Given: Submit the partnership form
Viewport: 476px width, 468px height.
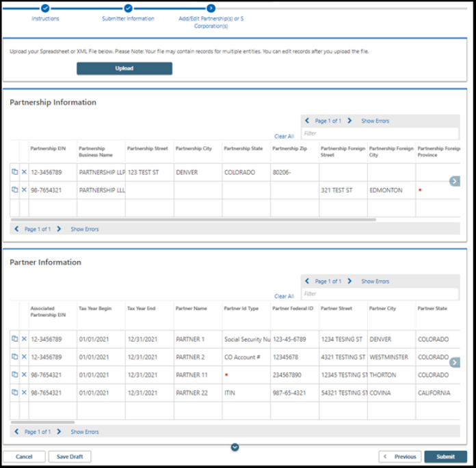Looking at the screenshot, I should (x=445, y=456).
